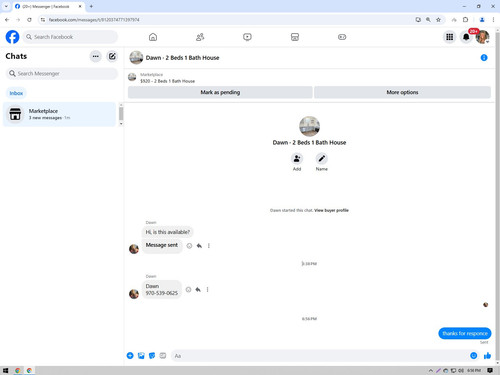Click the 'Hi, is this available?' message

168,232
